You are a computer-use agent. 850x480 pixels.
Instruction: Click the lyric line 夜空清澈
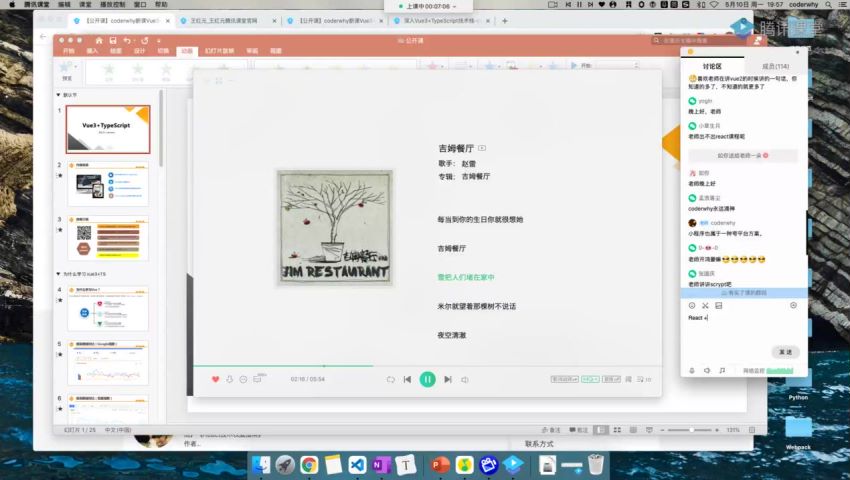click(452, 335)
